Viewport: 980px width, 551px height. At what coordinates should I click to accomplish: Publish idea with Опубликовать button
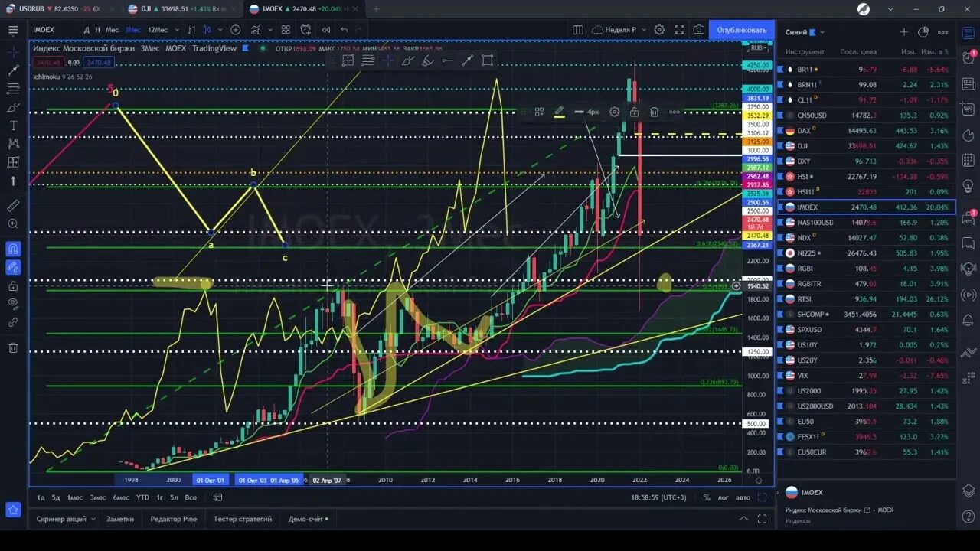click(x=741, y=30)
